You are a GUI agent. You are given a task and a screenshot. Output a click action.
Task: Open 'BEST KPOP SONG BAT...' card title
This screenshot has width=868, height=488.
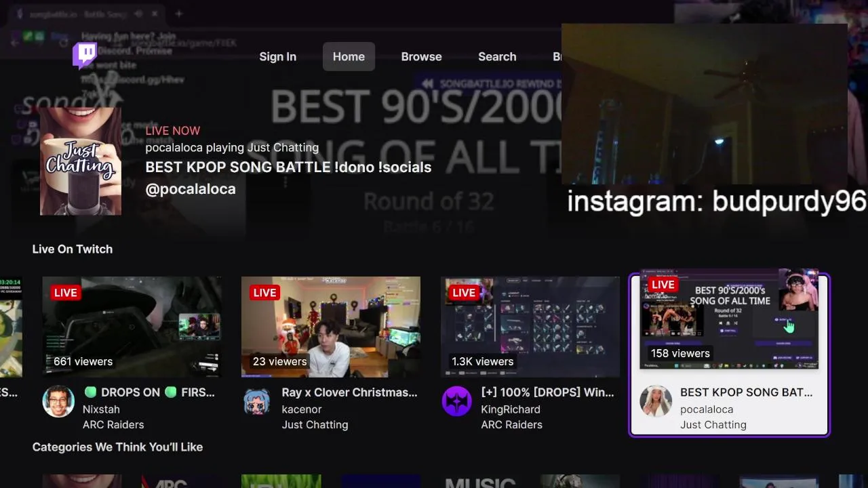(x=746, y=392)
